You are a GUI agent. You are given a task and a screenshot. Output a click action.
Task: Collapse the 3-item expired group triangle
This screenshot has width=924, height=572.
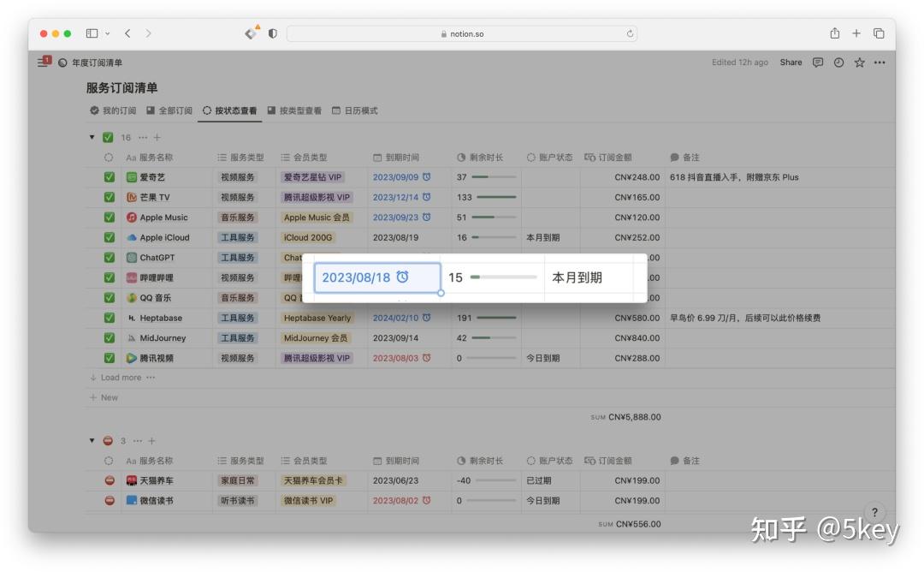coord(92,440)
